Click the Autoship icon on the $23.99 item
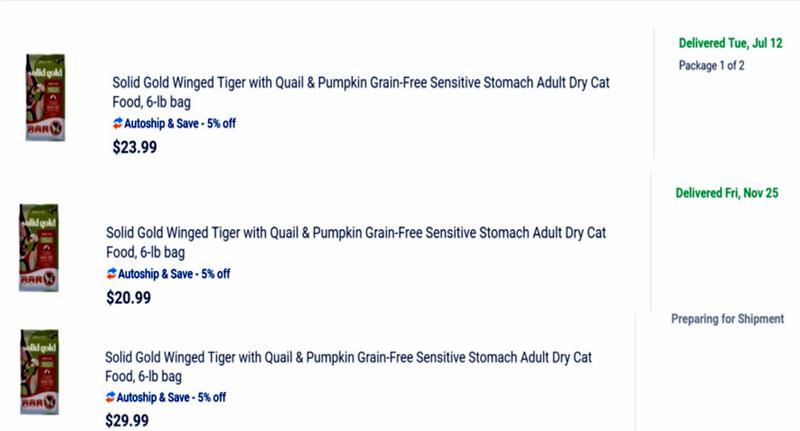Viewport: 800px width, 431px height. (x=118, y=123)
